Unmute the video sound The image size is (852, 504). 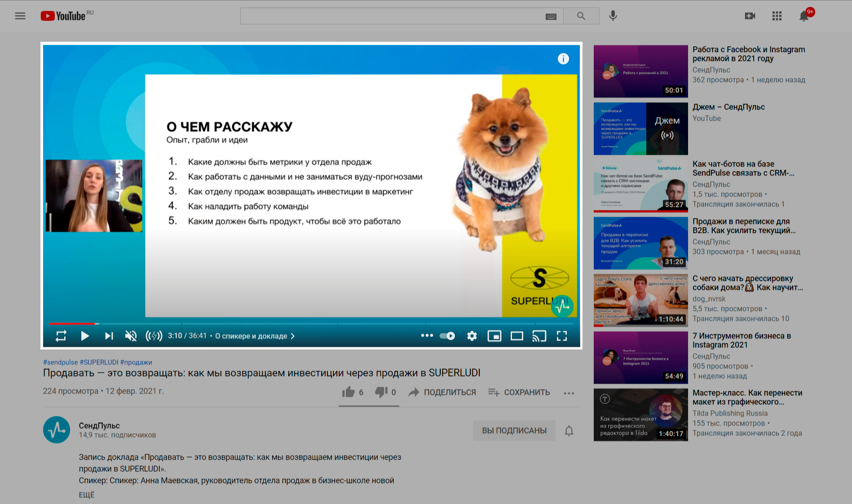pos(131,336)
